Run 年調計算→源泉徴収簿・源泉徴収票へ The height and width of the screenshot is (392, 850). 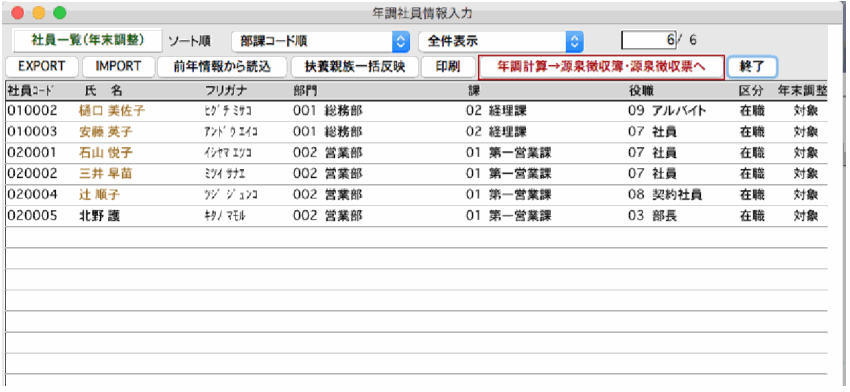click(x=601, y=67)
